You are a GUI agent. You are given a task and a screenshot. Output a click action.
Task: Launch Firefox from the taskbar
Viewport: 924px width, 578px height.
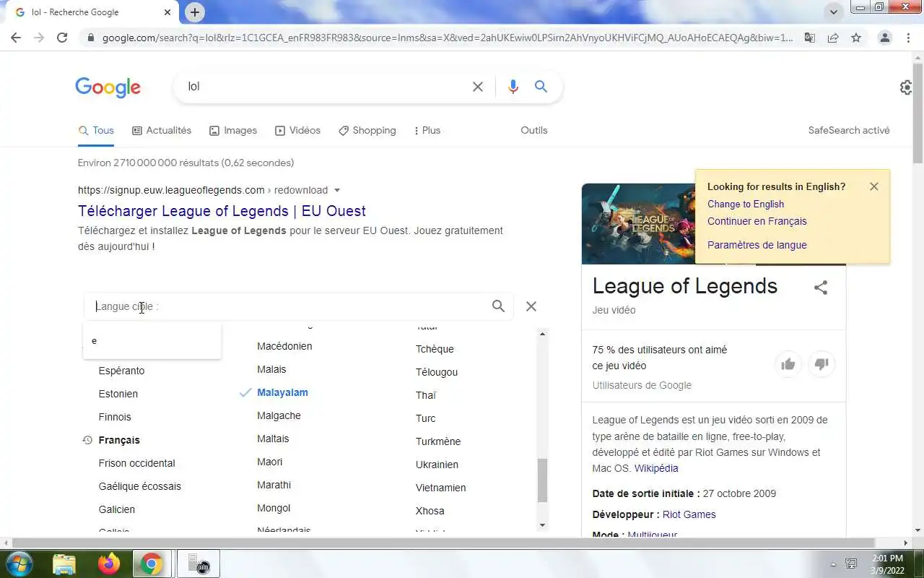109,564
